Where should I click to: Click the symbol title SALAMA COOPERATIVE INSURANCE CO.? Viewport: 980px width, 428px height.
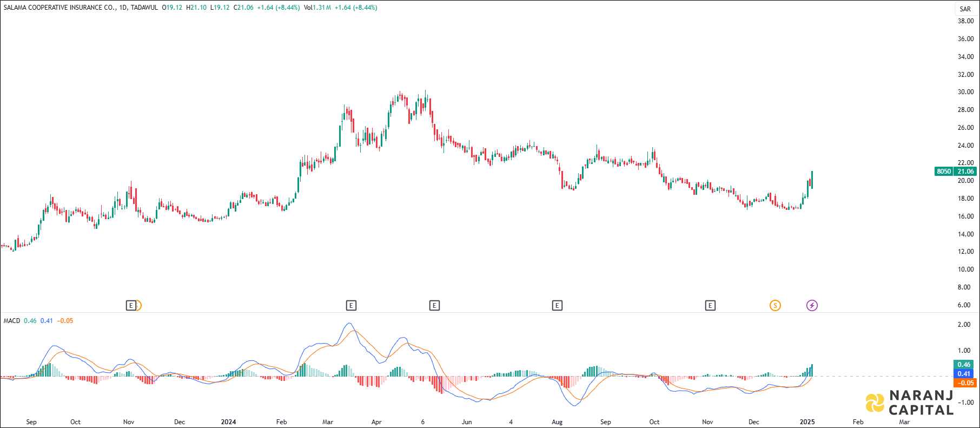(59, 8)
